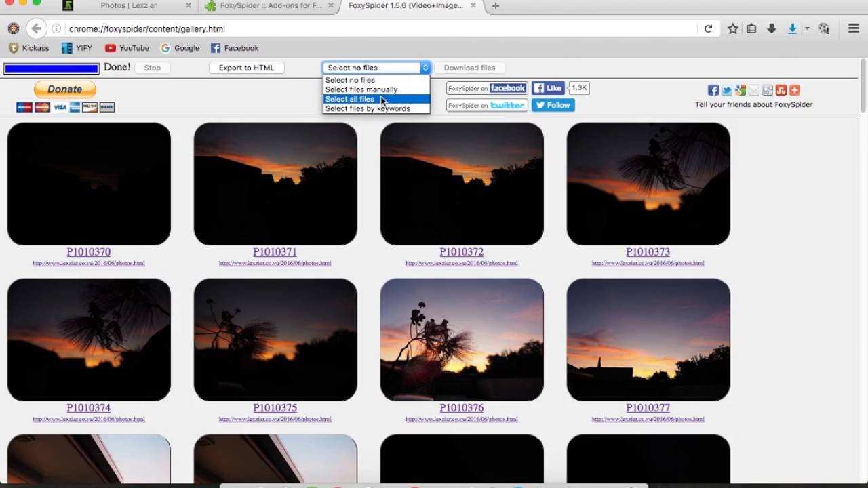Click the pinned tab with green figure icon
Screen dimensions: 868x488
coord(68,6)
